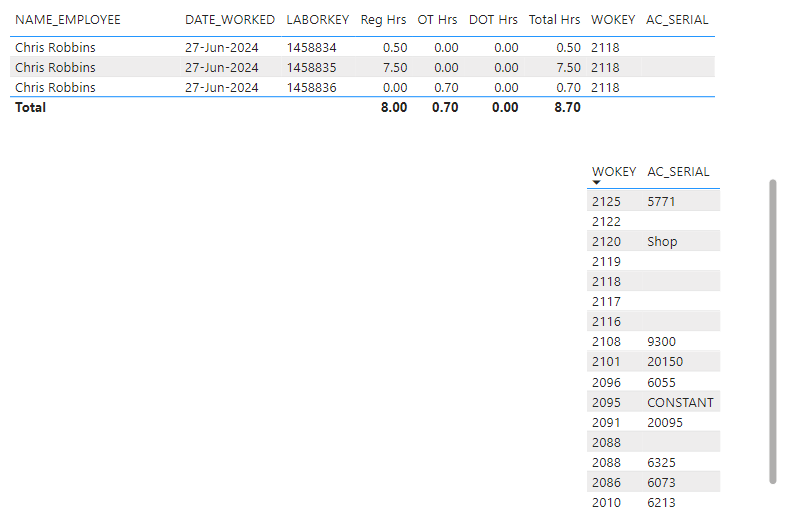Viewport: 801px width, 521px height.
Task: Click AC_SERIAL value 9300
Action: pyautogui.click(x=661, y=341)
